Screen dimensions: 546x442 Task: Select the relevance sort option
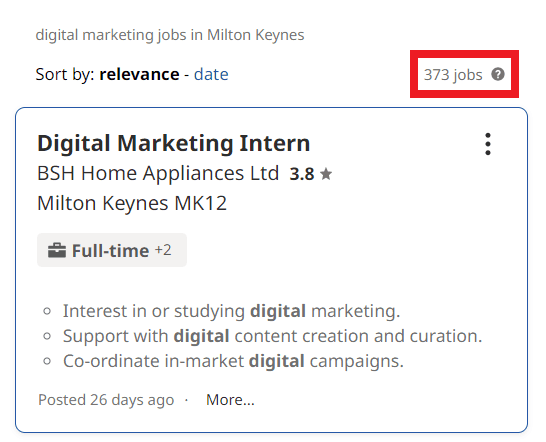point(139,74)
